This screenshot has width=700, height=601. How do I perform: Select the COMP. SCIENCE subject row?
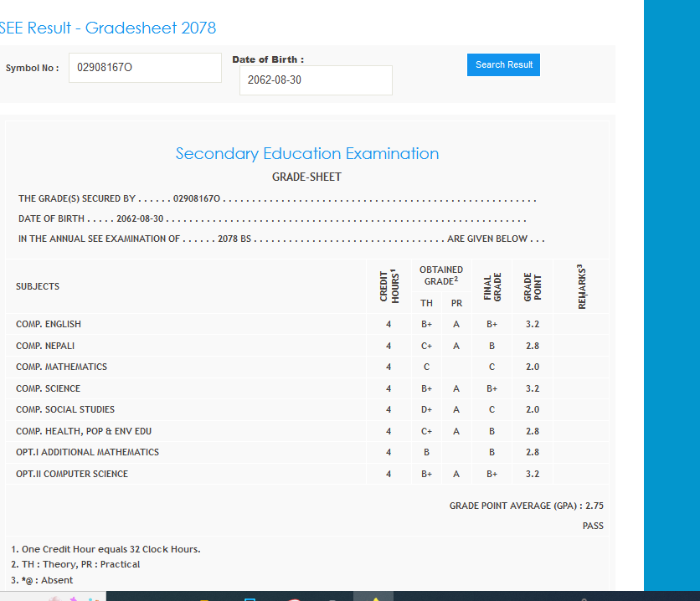(48, 388)
